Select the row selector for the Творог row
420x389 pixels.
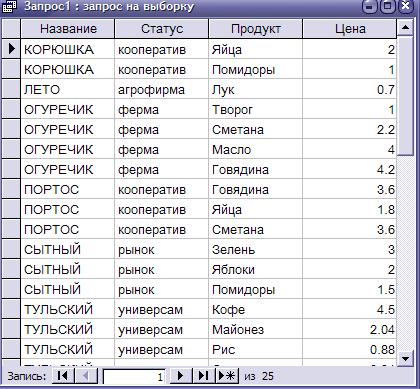(x=11, y=109)
